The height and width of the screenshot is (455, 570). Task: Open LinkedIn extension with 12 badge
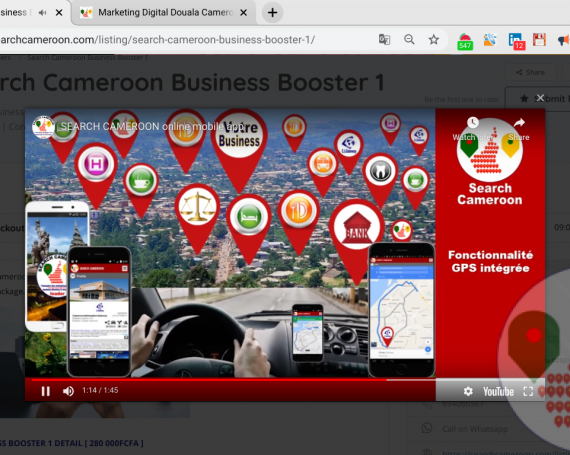pyautogui.click(x=516, y=41)
